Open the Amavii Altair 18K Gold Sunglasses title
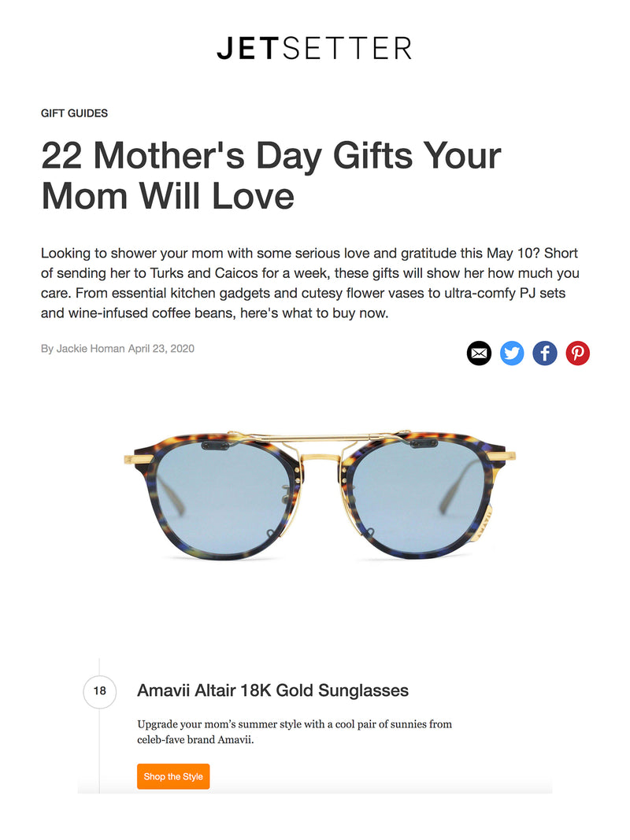Image resolution: width=630 pixels, height=840 pixels. click(272, 691)
